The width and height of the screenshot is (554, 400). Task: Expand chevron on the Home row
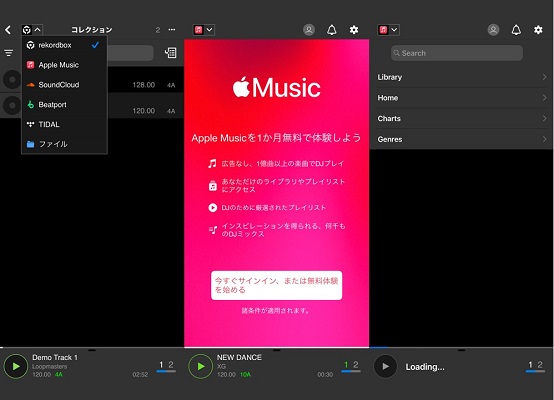coord(544,98)
